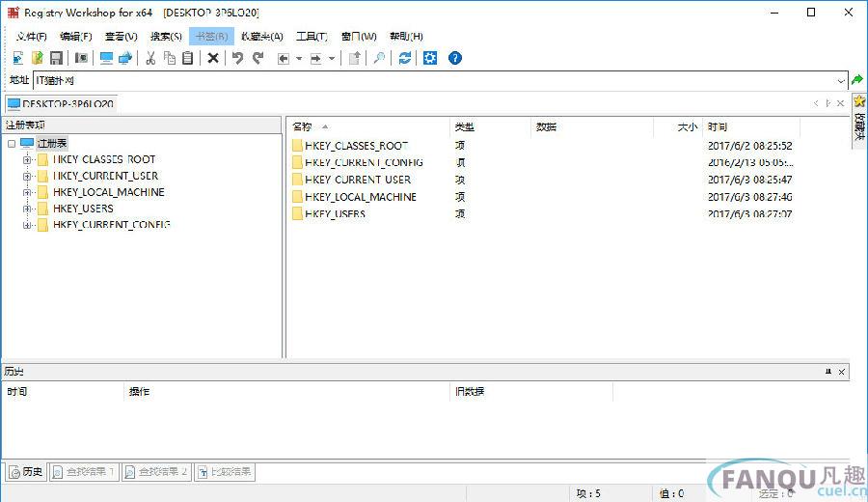
Task: Toggle the history panel pin icon
Action: tap(828, 372)
